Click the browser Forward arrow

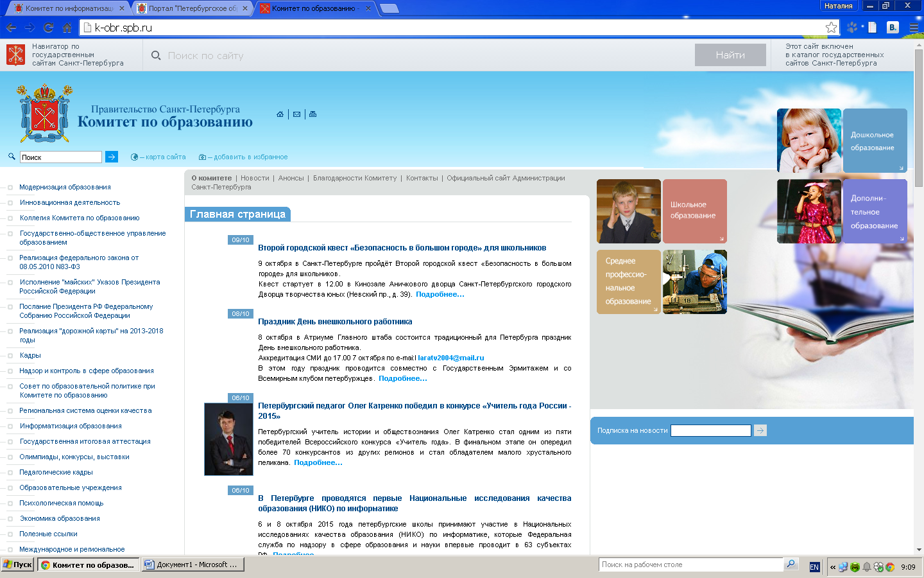coord(30,28)
